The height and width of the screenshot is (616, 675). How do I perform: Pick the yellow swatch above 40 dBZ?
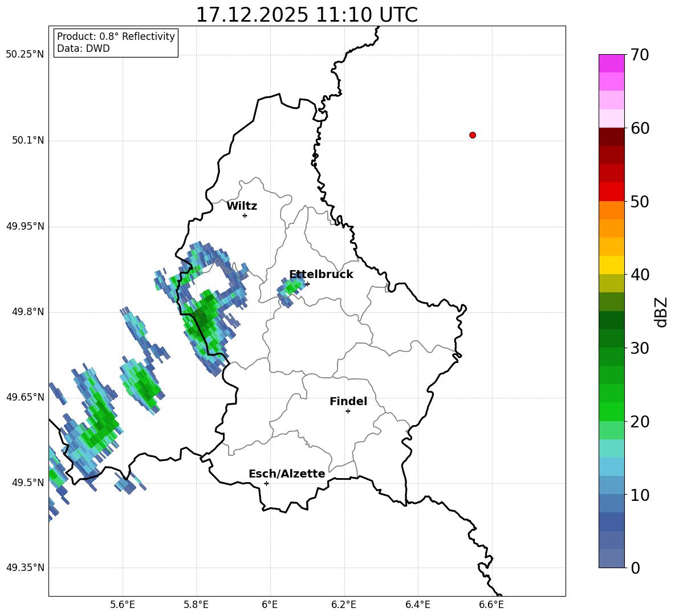point(612,265)
